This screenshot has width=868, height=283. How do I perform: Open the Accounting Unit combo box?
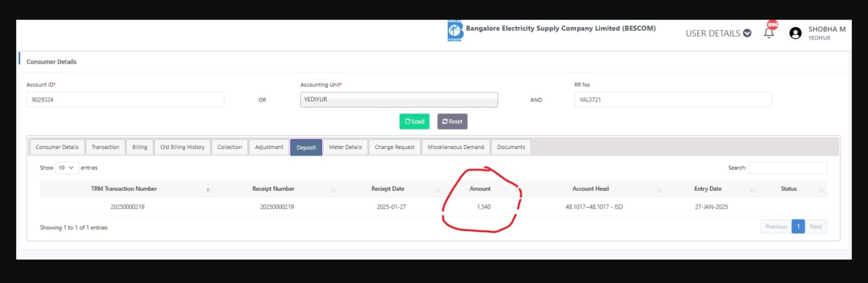[x=399, y=100]
